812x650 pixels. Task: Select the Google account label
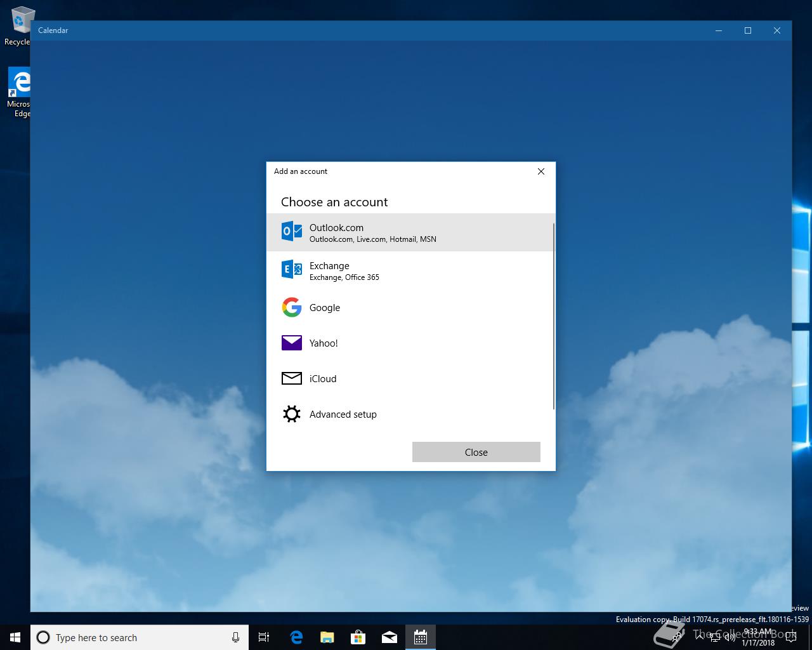325,307
